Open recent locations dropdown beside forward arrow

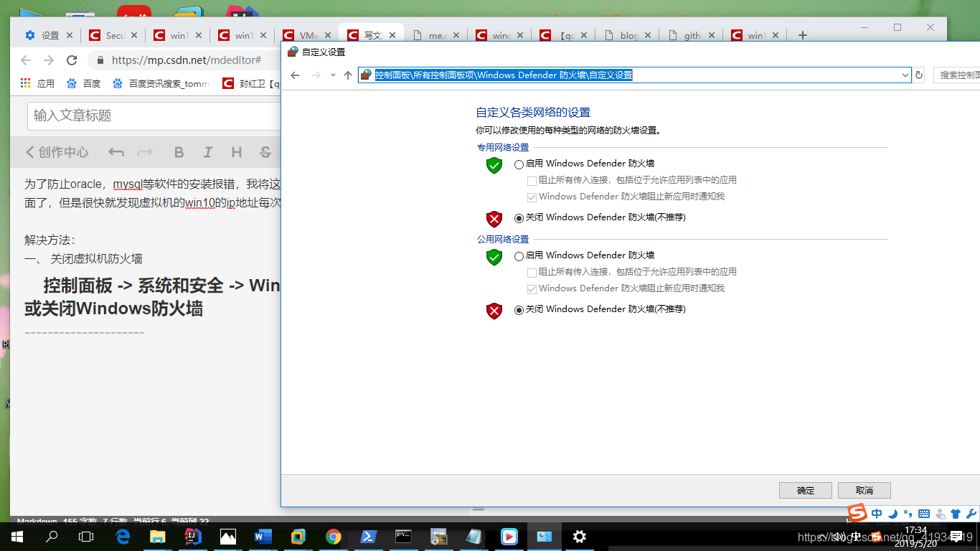333,75
